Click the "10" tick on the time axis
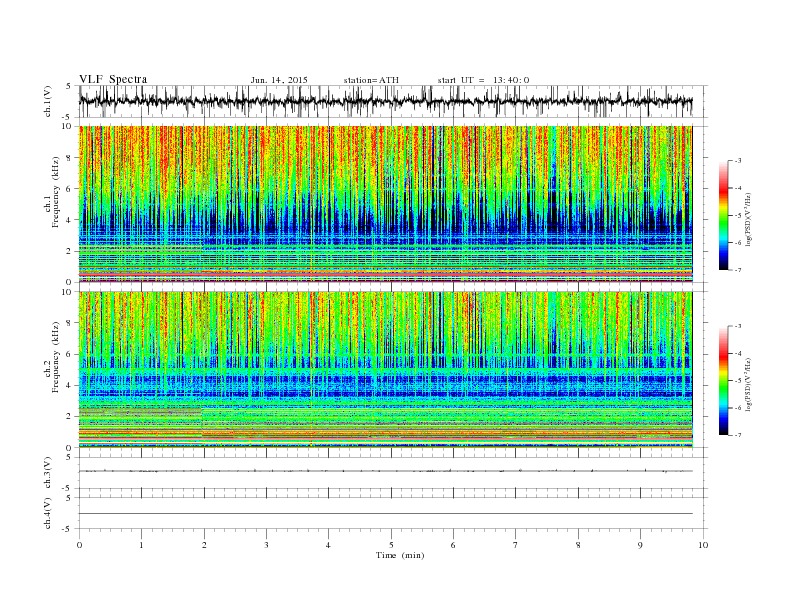The height and width of the screenshot is (612, 792). click(x=703, y=545)
